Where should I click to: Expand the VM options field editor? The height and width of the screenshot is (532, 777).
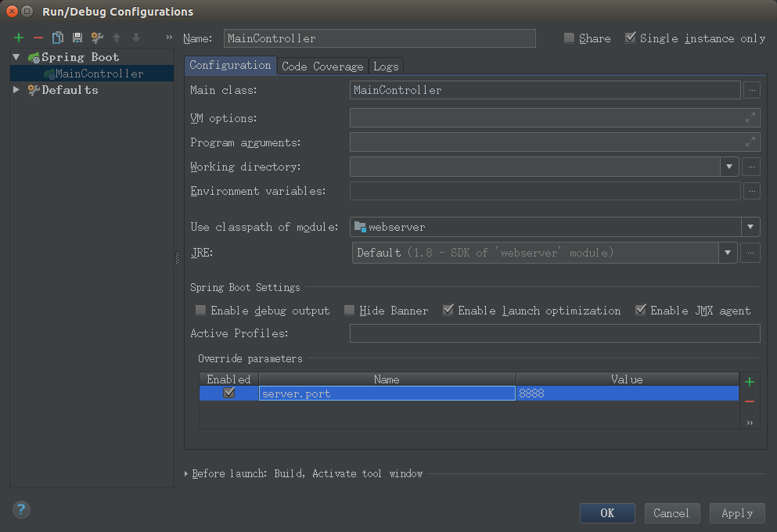[750, 118]
